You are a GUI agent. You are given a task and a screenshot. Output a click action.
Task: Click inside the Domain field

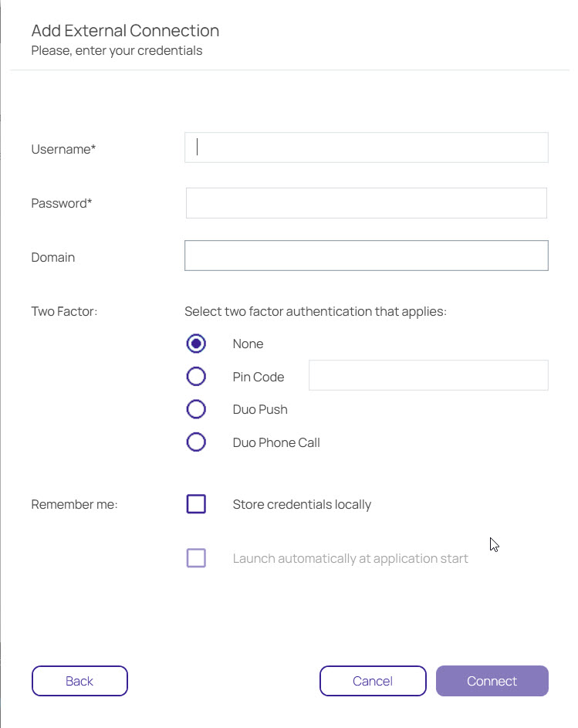pyautogui.click(x=366, y=256)
